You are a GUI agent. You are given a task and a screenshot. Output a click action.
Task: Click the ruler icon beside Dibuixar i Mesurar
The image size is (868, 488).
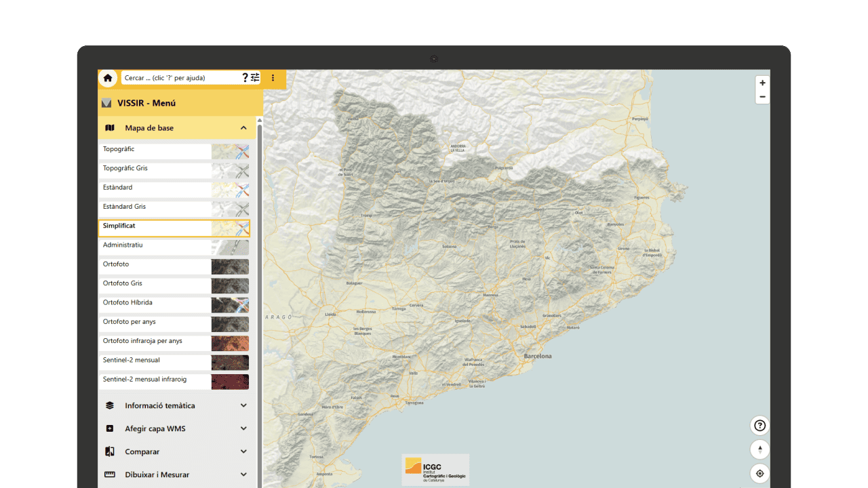(x=110, y=474)
